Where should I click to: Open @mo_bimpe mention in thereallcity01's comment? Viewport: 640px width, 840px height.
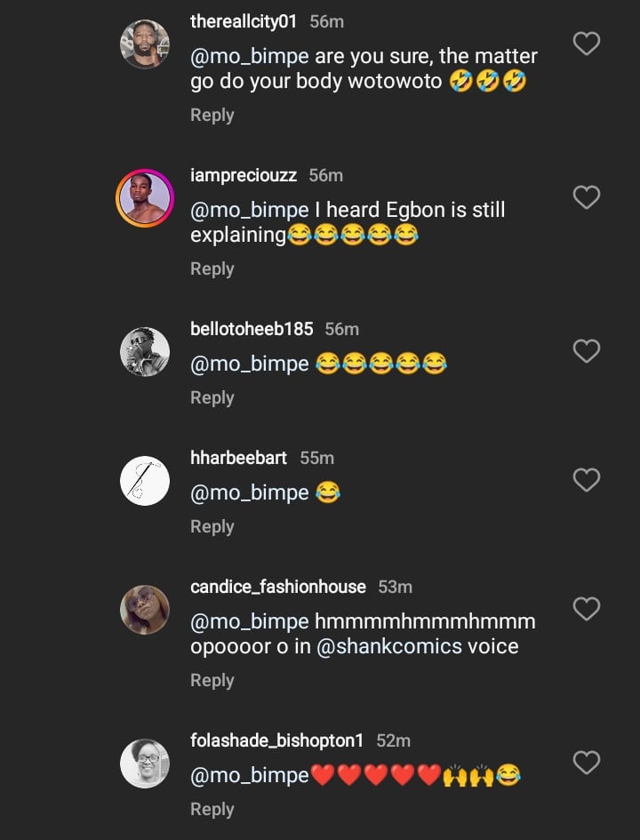coord(250,56)
